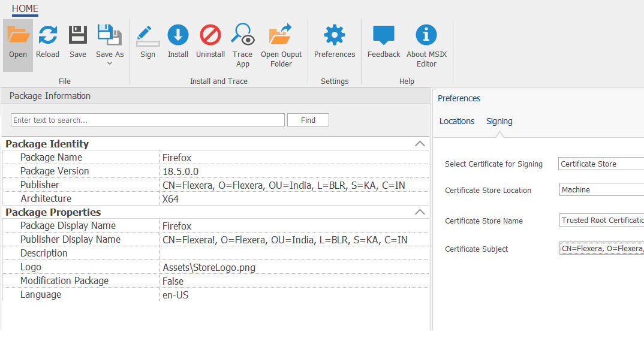Click the red Uninstall icon
This screenshot has width=644, height=338.
210,36
